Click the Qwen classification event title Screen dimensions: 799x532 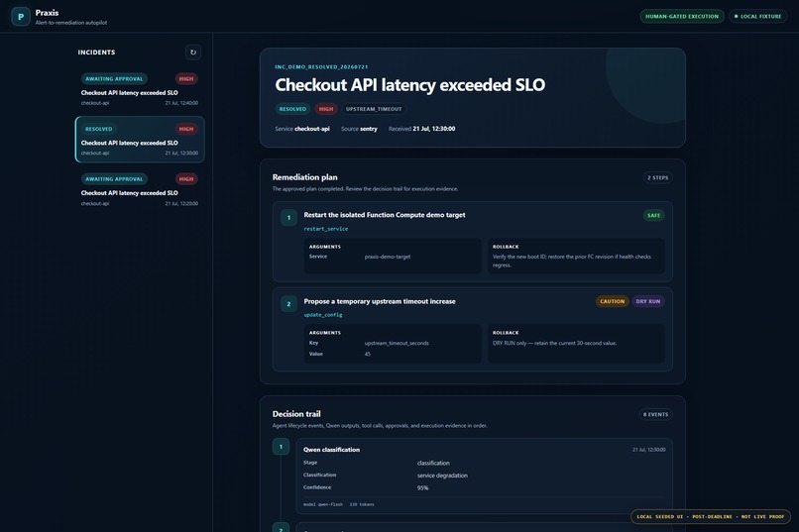coord(331,450)
